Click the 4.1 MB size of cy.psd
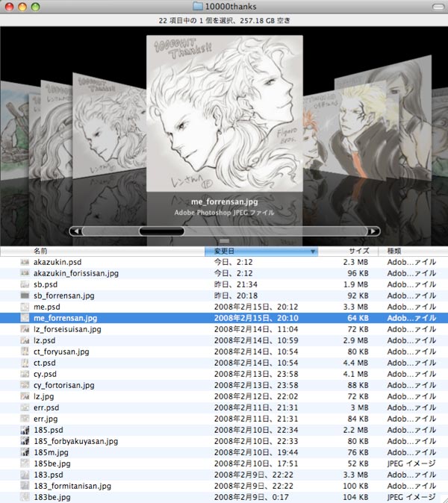Viewport: 448px width, 503px height. pos(355,375)
